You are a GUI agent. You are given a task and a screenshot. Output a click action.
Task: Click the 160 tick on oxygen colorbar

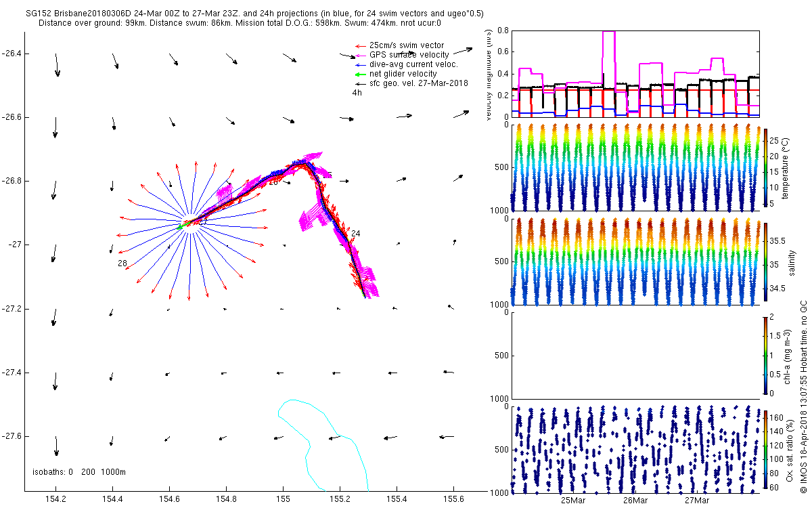[777, 417]
